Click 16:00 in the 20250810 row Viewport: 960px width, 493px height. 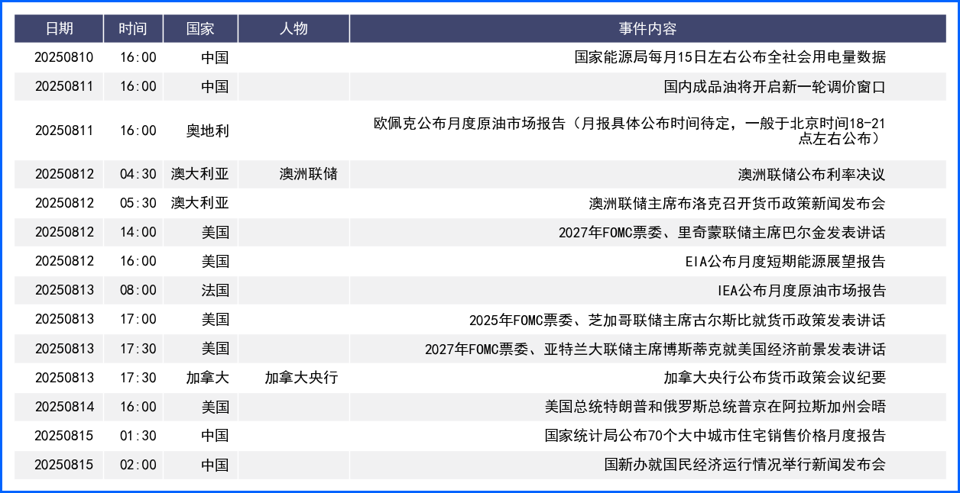coord(138,58)
